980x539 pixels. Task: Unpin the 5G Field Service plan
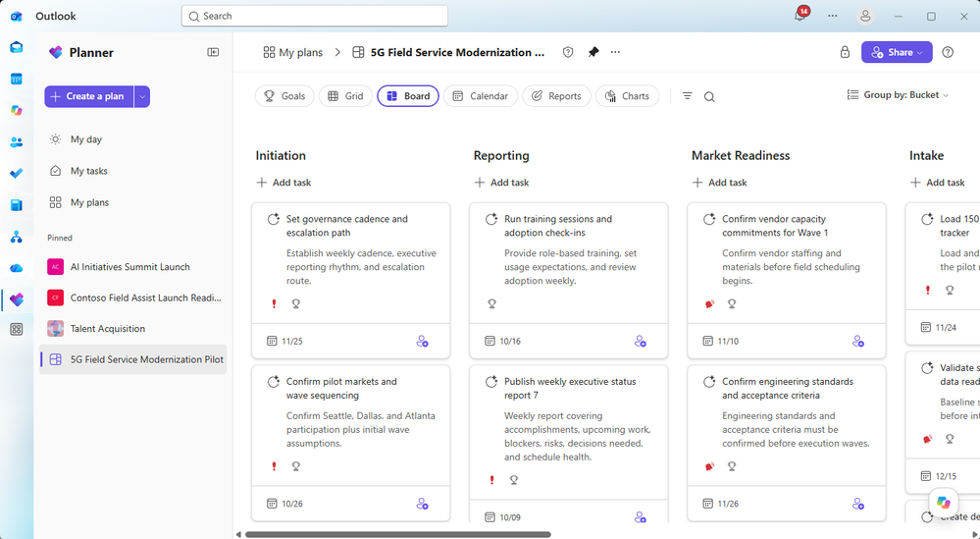pos(593,52)
